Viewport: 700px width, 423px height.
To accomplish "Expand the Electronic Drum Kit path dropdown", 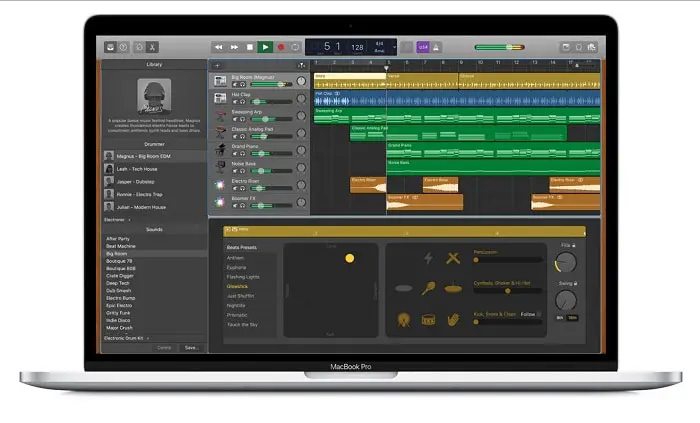I will click(127, 338).
